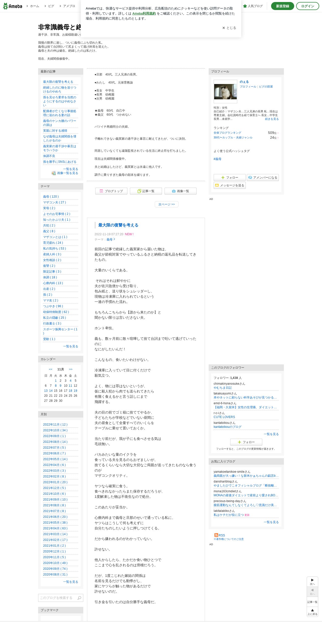
Task: Open archive 2022年11月 (12)
Action: click(x=55, y=425)
